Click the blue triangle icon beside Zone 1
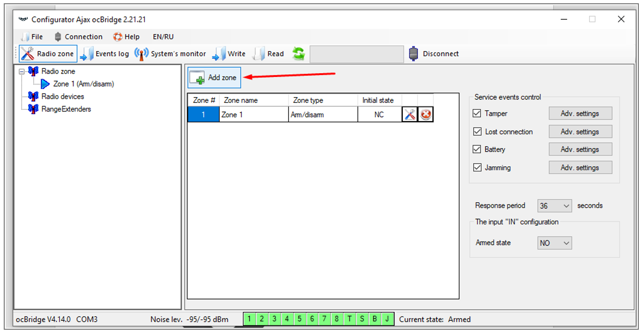Screen dimensions: 644x333 pos(45,84)
